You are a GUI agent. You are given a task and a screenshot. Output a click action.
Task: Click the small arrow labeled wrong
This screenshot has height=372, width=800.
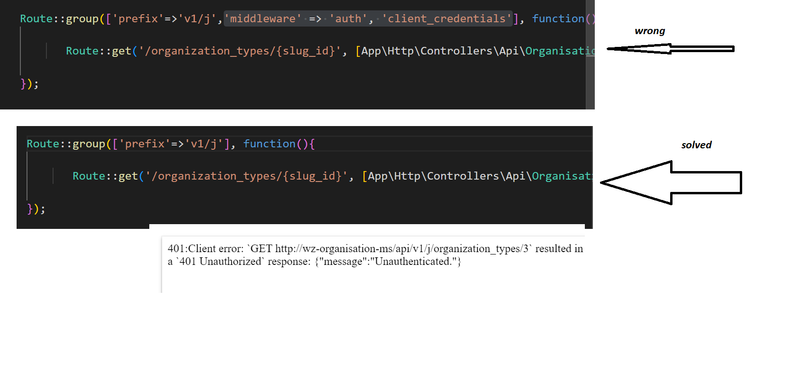point(670,49)
